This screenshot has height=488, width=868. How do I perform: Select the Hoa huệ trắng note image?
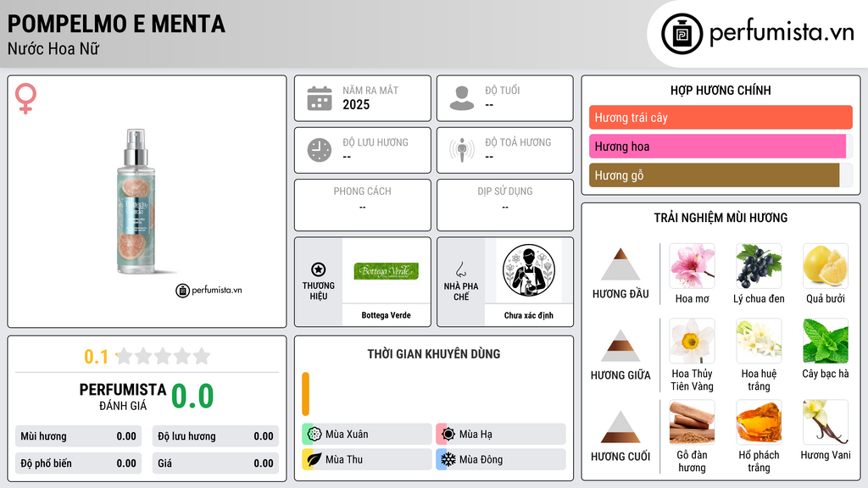[x=759, y=341]
